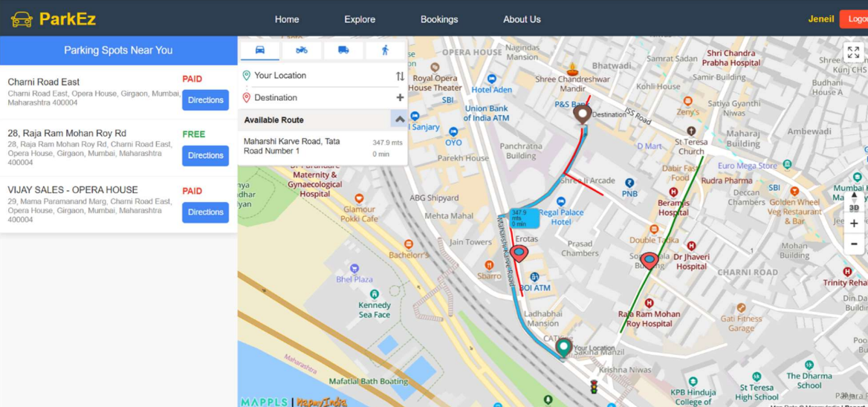Open About Us page
This screenshot has height=407, width=868.
point(522,19)
